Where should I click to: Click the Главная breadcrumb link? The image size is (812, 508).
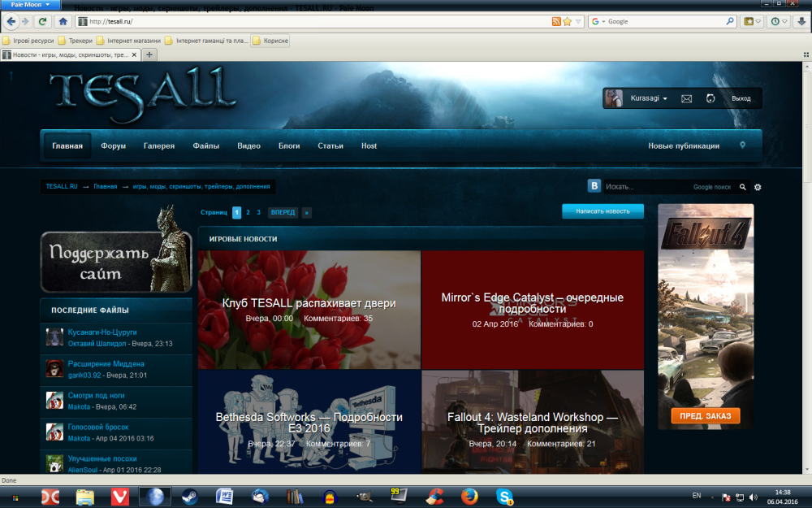[x=105, y=187]
